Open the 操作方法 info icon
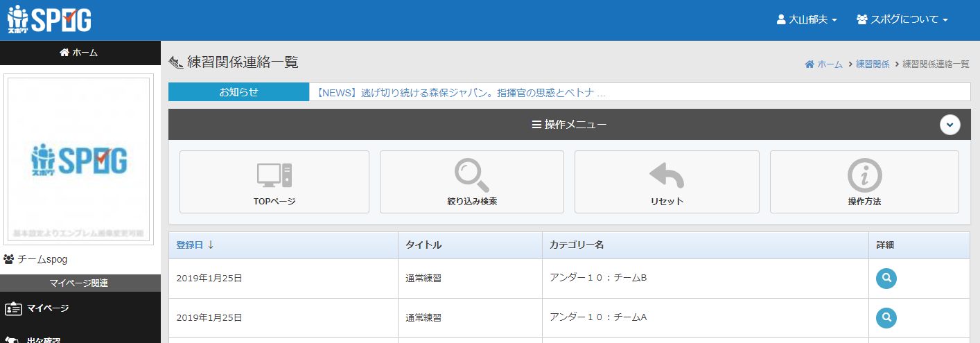The height and width of the screenshot is (343, 980). [x=864, y=175]
